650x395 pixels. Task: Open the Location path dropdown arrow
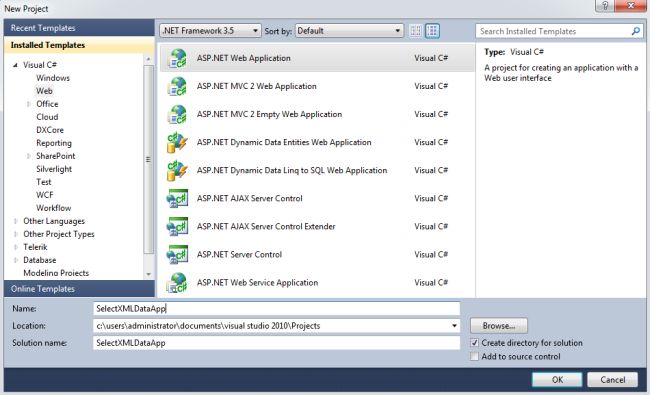click(x=454, y=326)
